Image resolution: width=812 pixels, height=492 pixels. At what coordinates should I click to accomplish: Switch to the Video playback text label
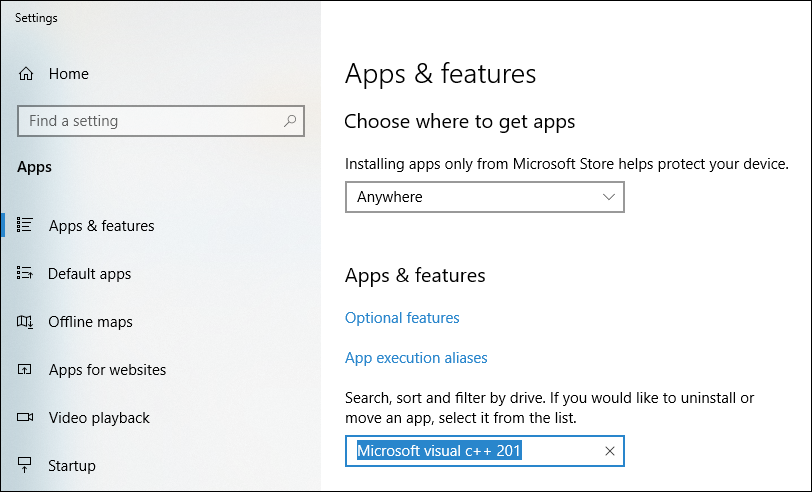pyautogui.click(x=99, y=418)
